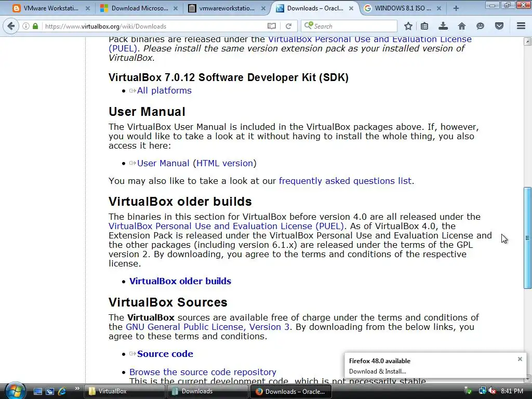Viewport: 532px width, 399px height.
Task: Expand quick launch overflow chevron
Action: [x=77, y=389]
